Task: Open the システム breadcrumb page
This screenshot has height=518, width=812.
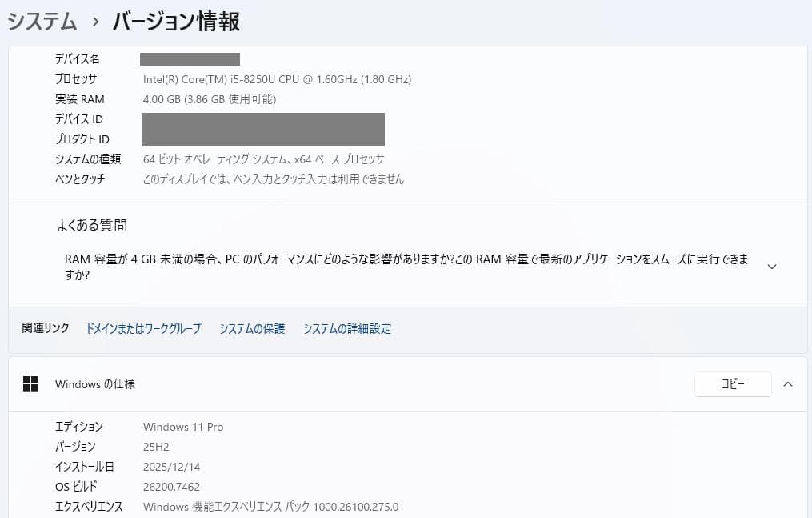Action: click(x=39, y=22)
